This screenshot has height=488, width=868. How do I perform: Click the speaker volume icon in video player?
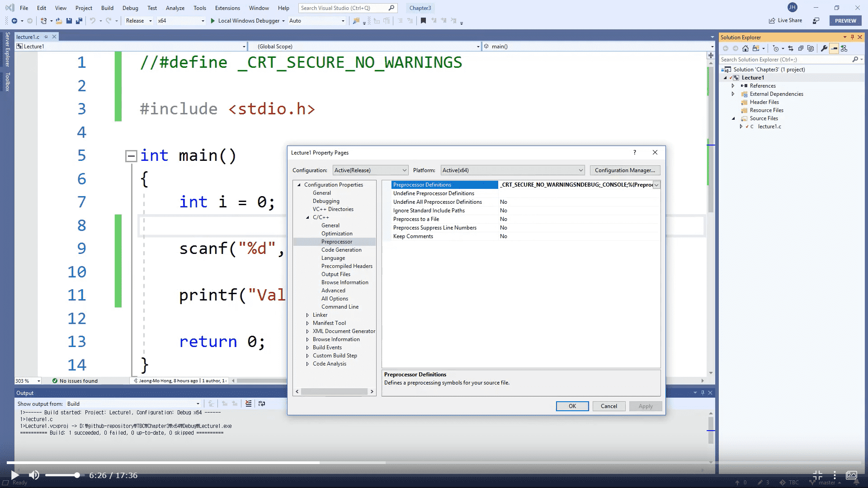(x=34, y=475)
